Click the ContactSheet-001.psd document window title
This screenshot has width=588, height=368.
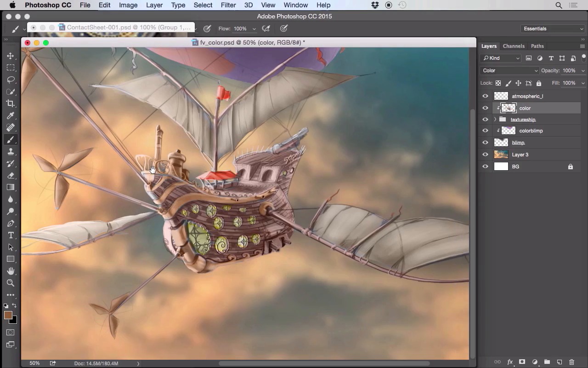(x=129, y=27)
